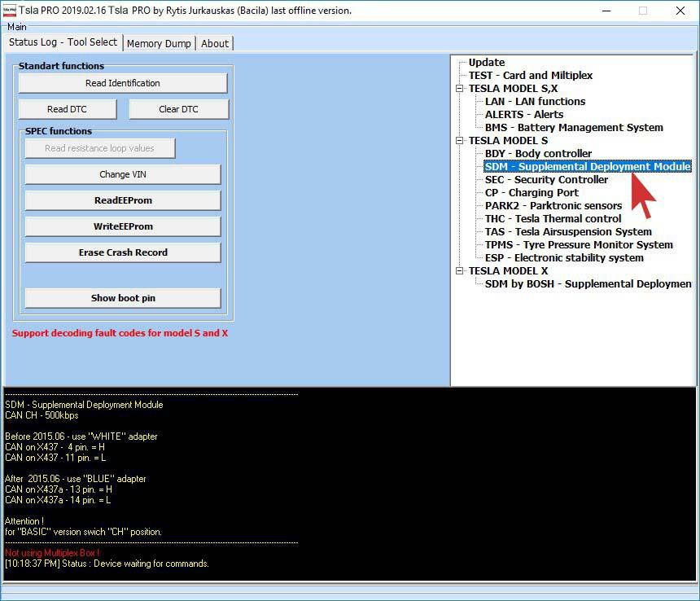Click Read resistance loop values button
The image size is (700, 601).
tap(99, 148)
